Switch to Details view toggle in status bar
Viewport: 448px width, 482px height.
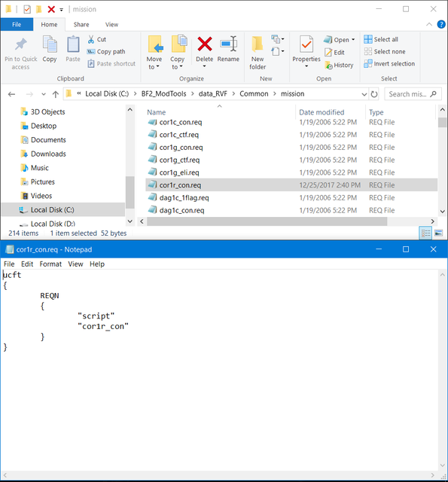click(425, 233)
